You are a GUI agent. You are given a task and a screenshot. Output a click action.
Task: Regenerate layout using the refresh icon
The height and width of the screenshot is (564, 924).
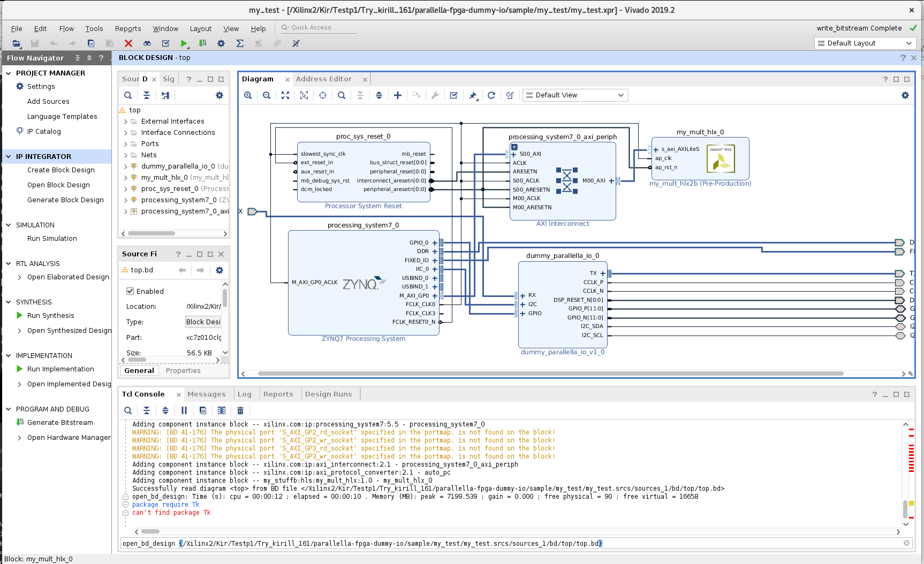(491, 95)
